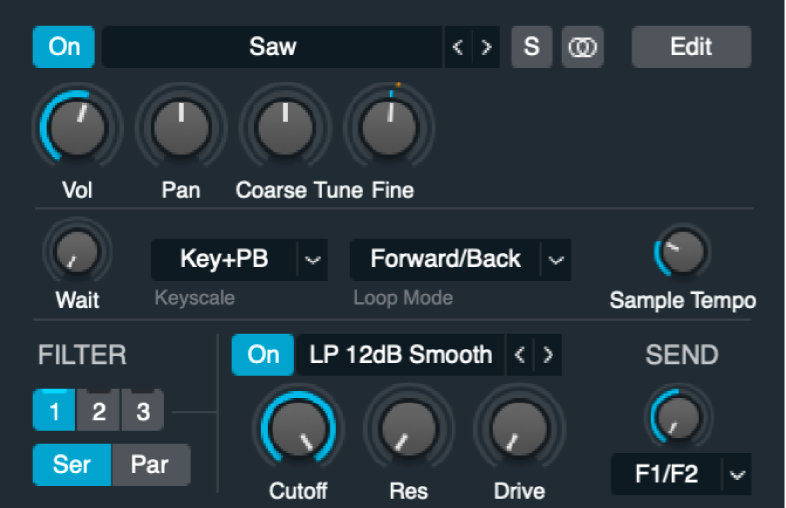
Task: Click the Sample Tempo knob
Action: click(x=683, y=252)
